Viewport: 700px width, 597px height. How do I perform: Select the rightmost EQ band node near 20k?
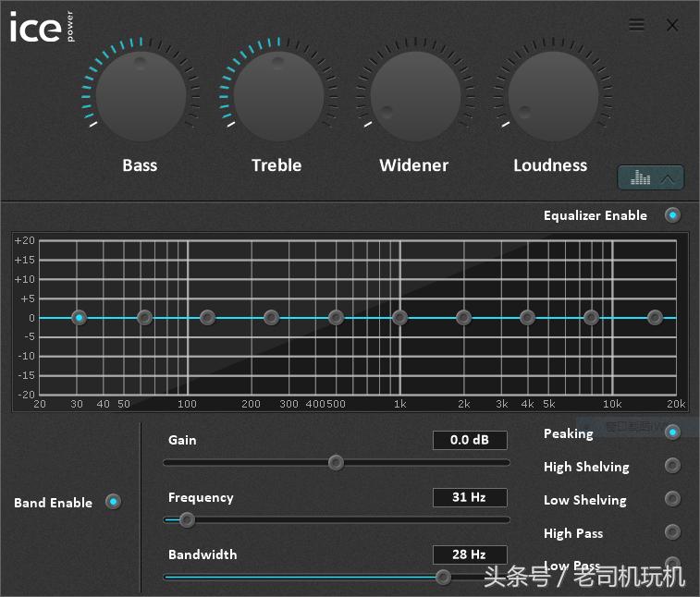pyautogui.click(x=655, y=318)
